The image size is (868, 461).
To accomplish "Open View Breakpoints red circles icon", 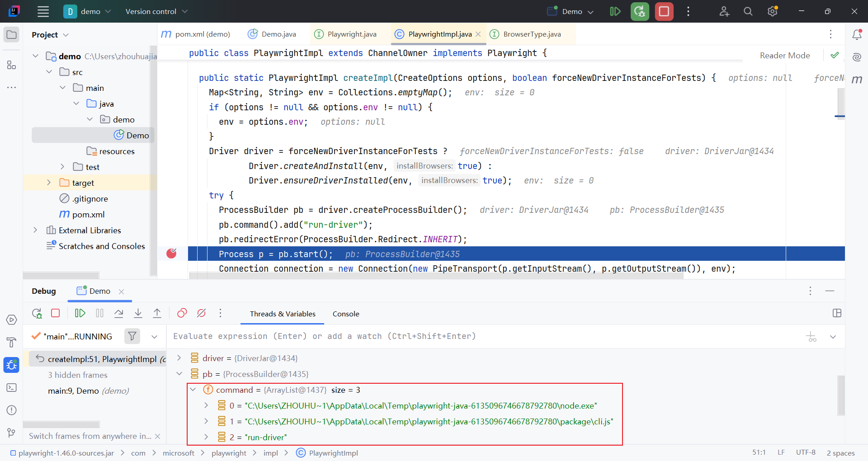I will coord(182,313).
